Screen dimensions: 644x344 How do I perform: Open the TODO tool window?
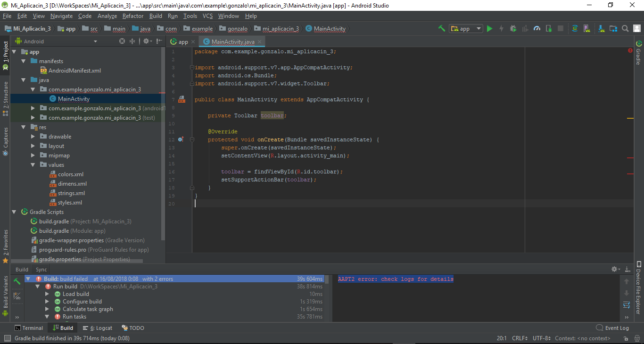coord(133,328)
